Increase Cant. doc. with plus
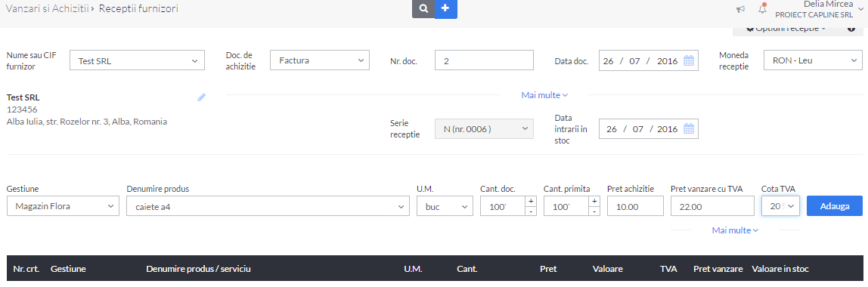Image resolution: width=868 pixels, height=287 pixels. point(531,202)
